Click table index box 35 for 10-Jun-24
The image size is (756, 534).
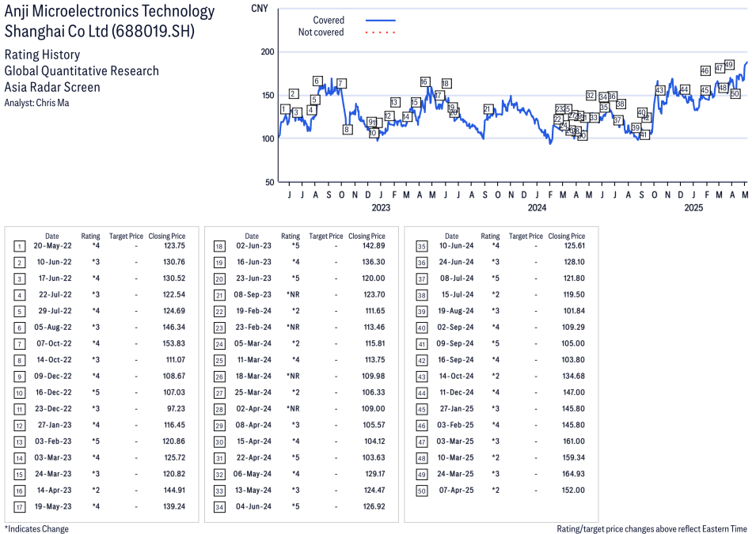421,247
